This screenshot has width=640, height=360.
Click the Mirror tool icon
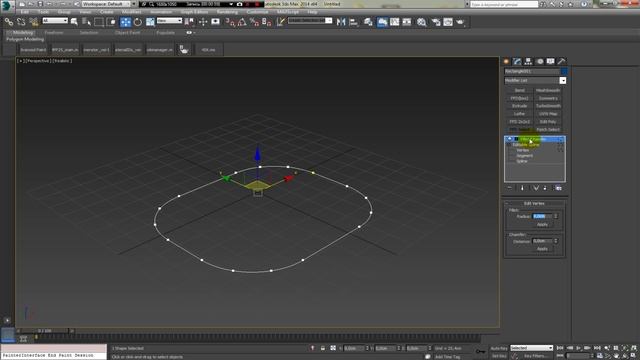coord(341,22)
